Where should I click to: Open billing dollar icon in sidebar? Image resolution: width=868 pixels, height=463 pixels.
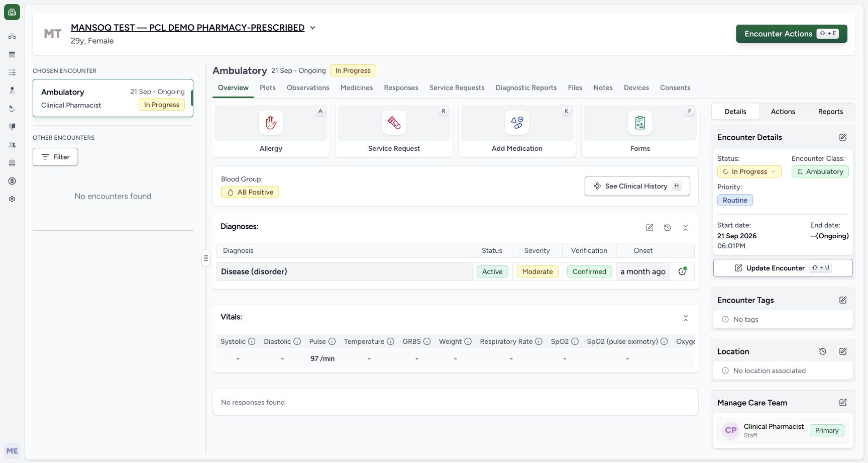(x=12, y=181)
